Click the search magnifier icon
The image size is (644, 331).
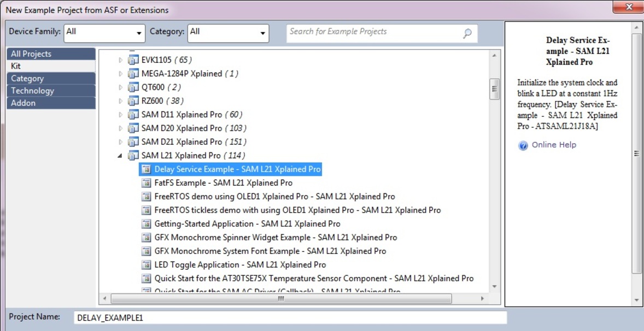467,33
